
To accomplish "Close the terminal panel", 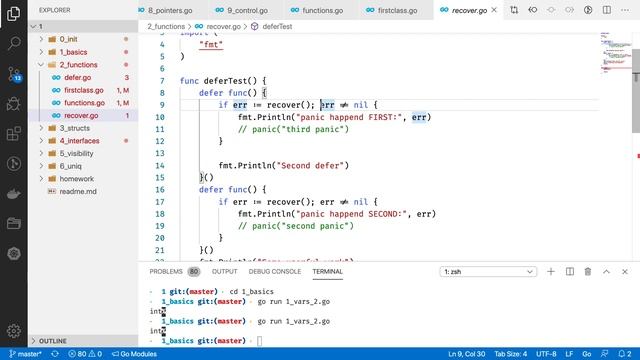I will [x=624, y=271].
